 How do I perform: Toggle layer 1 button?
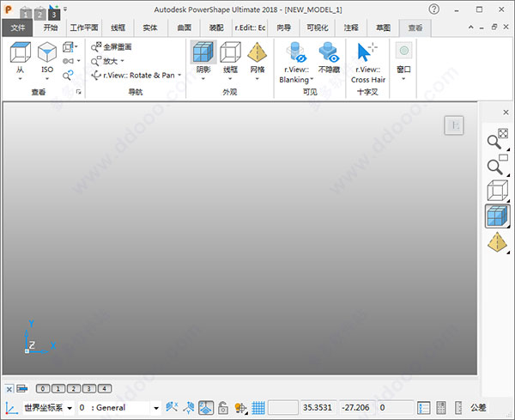pyautogui.click(x=58, y=389)
